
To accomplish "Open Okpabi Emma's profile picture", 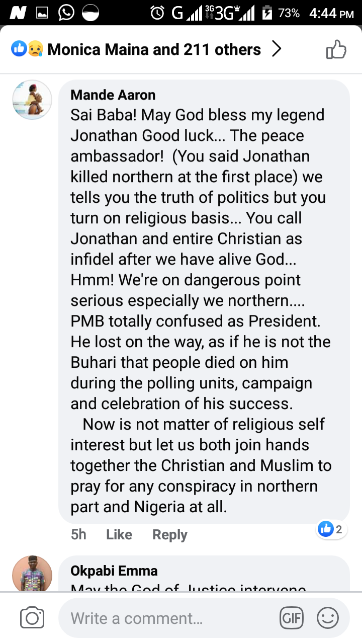I will point(32,574).
